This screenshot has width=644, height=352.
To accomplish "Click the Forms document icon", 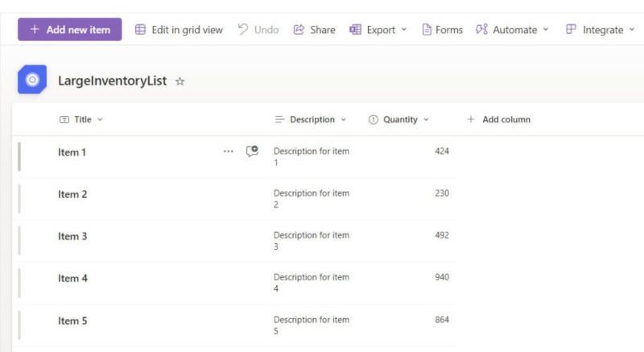I will [x=427, y=30].
